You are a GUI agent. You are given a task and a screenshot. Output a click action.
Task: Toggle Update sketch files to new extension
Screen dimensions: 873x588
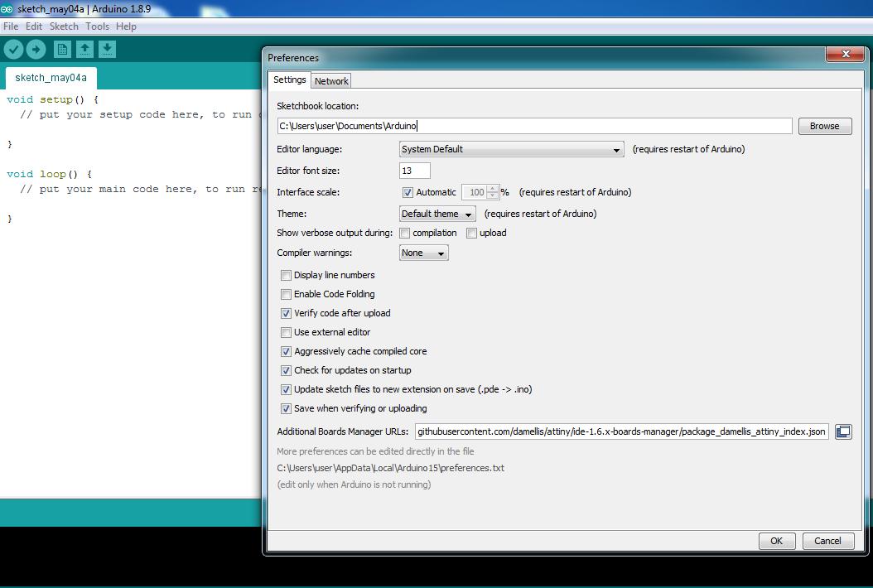coord(287,390)
